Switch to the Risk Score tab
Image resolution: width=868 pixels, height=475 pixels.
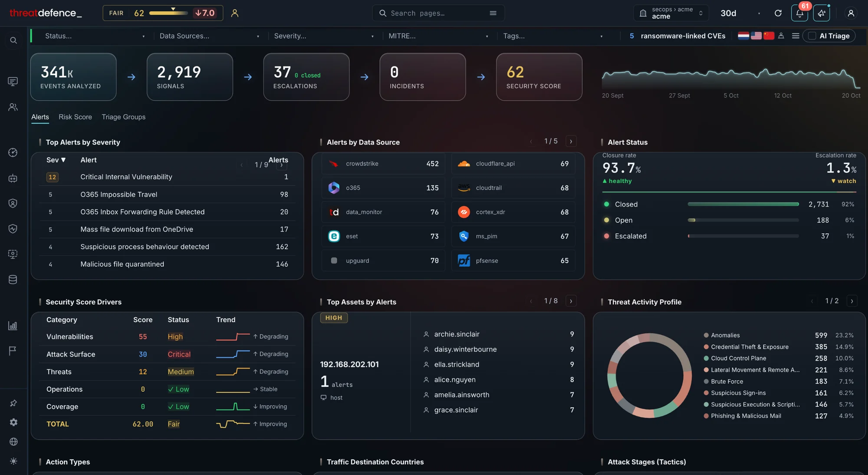75,117
